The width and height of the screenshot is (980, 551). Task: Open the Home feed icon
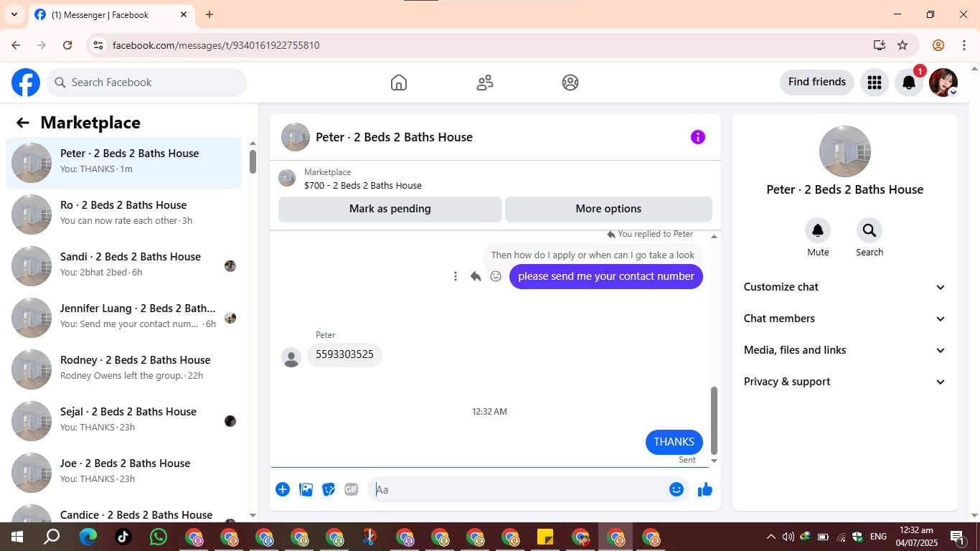[x=399, y=83]
